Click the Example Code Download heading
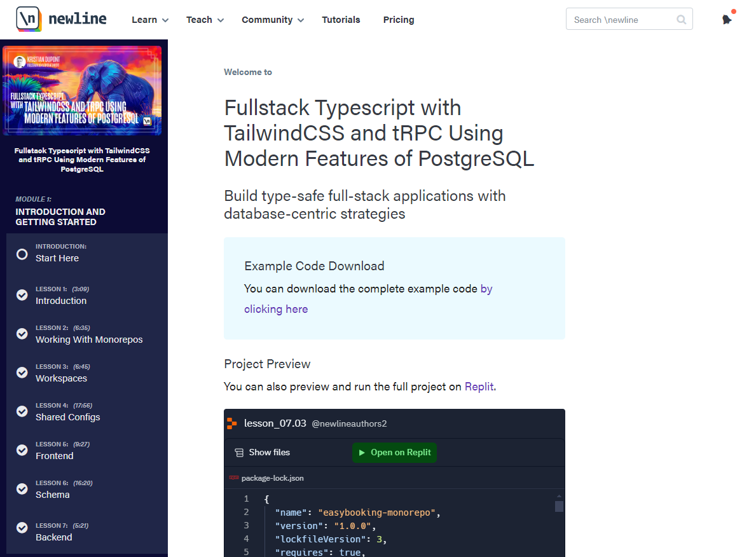Screen dimensions: 756x557 314,266
